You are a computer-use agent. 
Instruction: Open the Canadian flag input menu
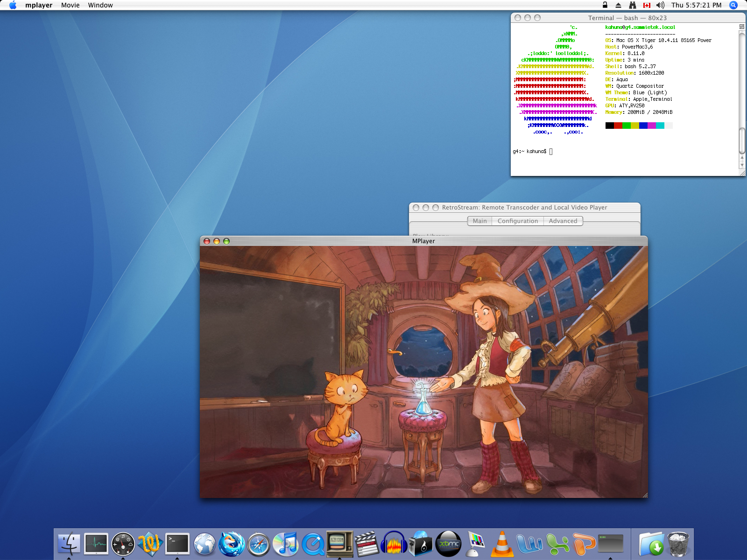pos(647,5)
